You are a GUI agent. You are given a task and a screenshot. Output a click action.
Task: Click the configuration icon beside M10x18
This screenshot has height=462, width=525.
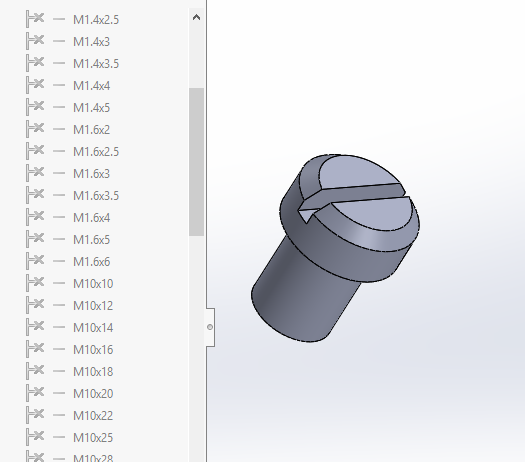[x=35, y=371]
